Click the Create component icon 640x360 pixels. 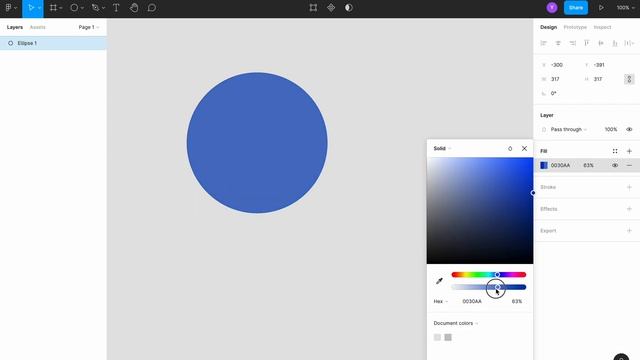tap(331, 8)
